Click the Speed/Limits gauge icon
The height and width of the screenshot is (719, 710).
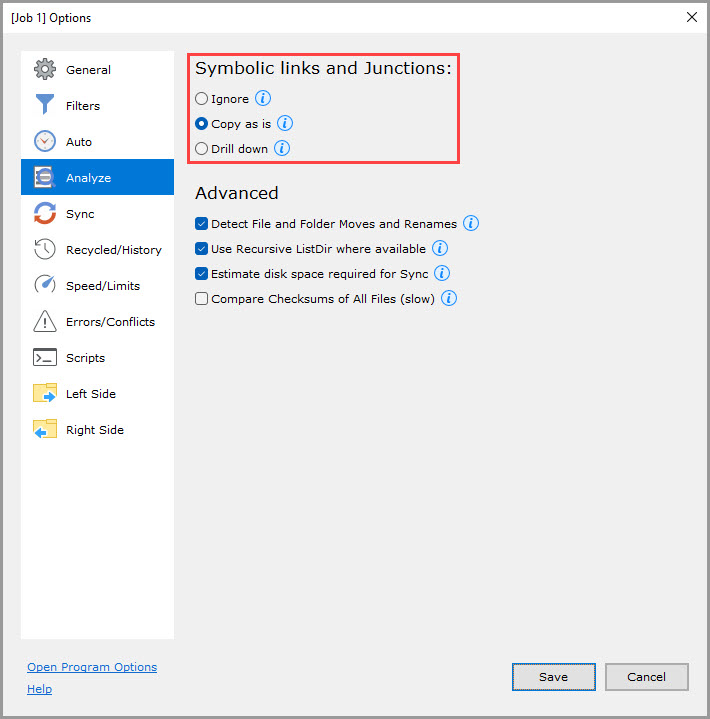45,286
